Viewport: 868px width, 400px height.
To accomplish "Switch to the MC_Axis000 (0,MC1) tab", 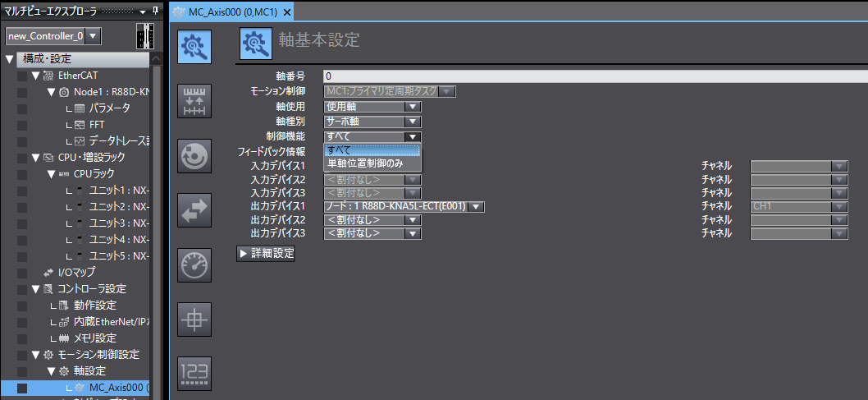I will 232,11.
